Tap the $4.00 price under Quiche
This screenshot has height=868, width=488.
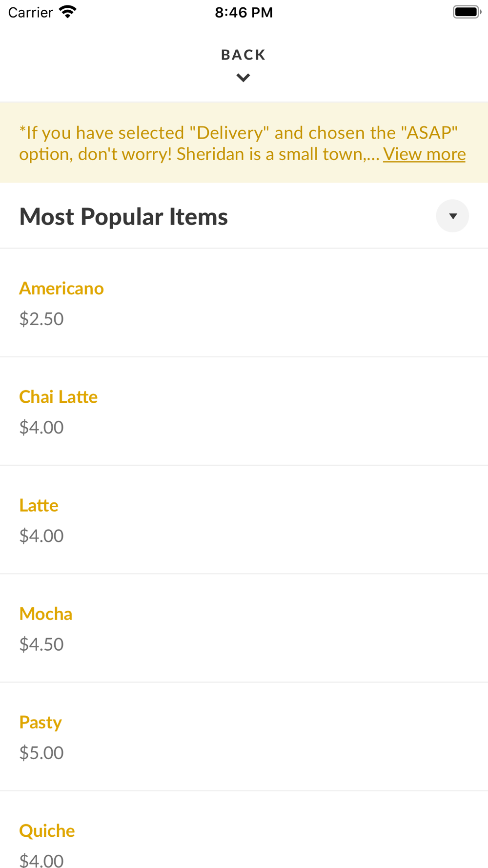[x=41, y=860]
